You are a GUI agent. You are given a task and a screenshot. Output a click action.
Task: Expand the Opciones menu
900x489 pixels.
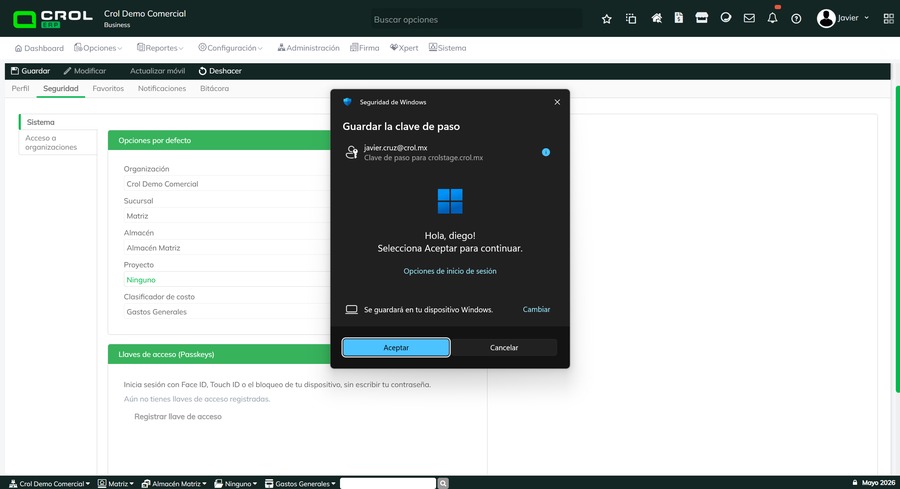pyautogui.click(x=98, y=48)
